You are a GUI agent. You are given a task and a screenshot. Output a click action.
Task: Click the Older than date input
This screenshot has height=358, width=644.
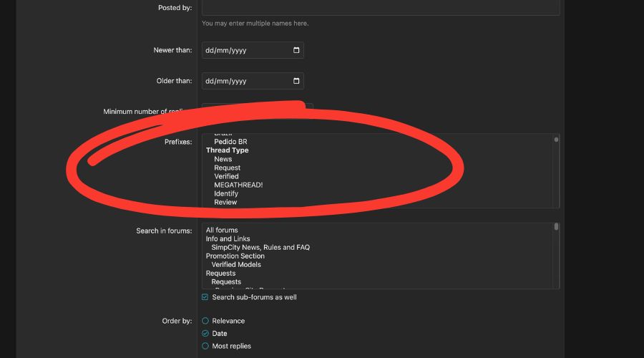point(253,81)
